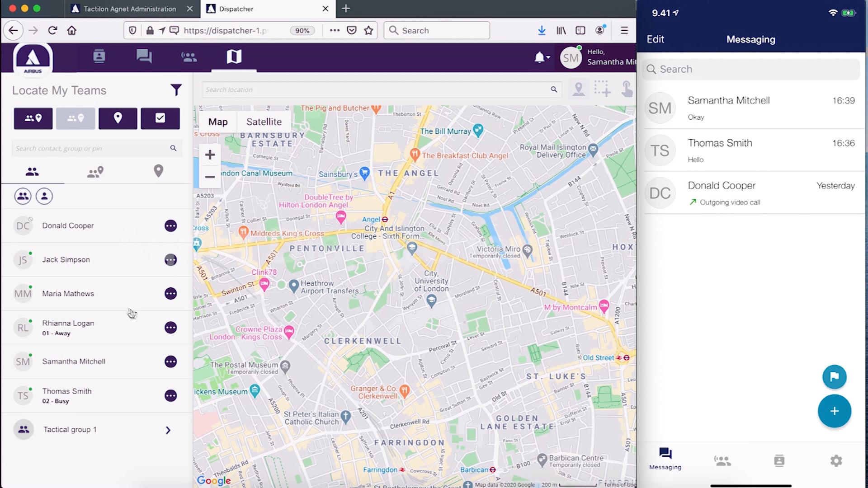Viewport: 868px width, 488px height.
Task: Tap the blue plus new message button
Action: (x=834, y=411)
